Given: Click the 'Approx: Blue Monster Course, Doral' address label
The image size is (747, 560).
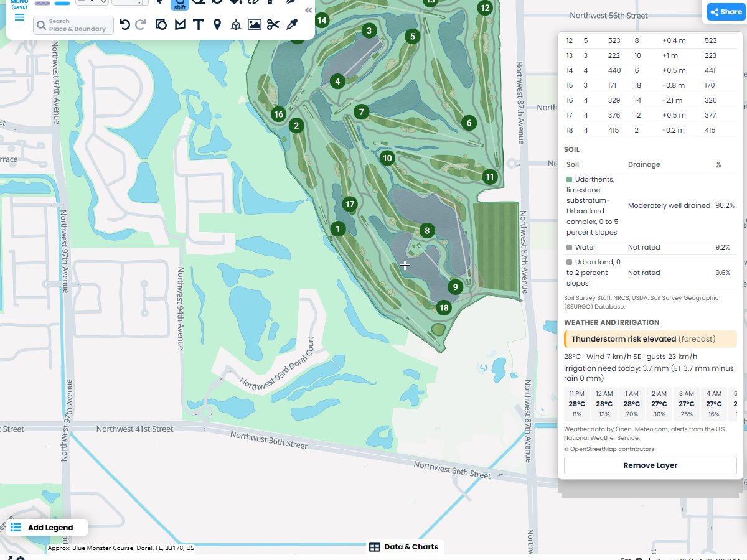Looking at the screenshot, I should tap(121, 549).
